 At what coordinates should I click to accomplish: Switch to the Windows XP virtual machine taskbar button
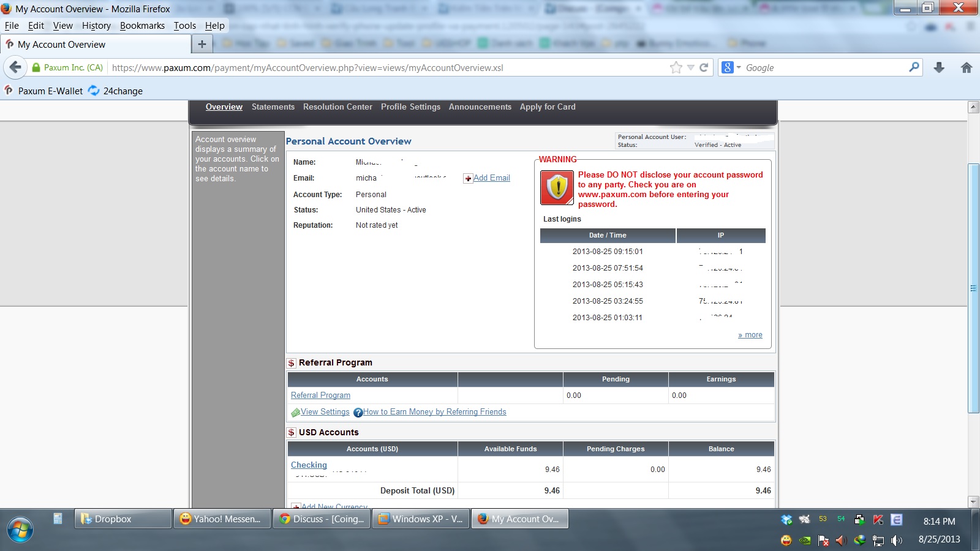(x=420, y=519)
